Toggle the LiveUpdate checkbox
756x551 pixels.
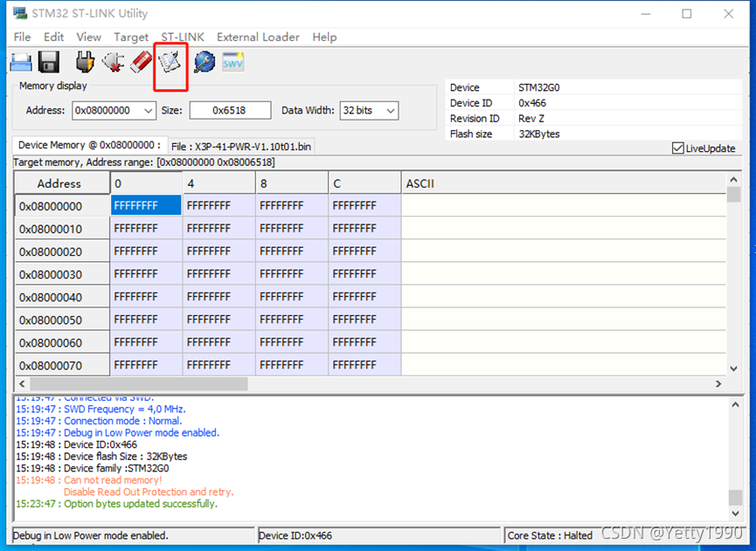pos(677,148)
